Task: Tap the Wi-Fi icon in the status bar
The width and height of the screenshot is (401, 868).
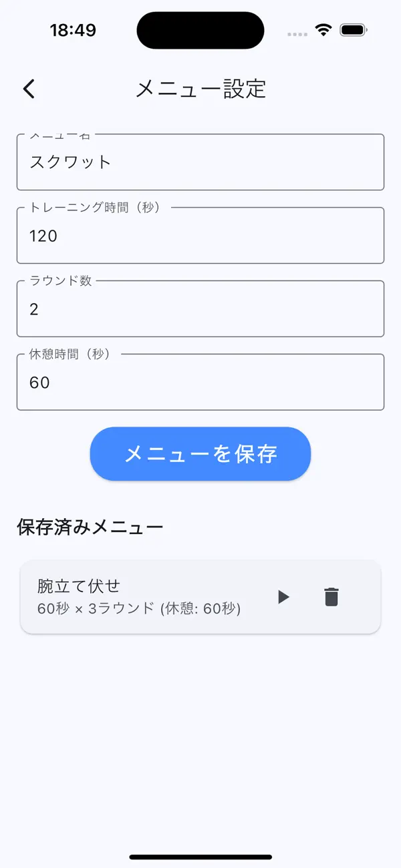Action: point(322,29)
